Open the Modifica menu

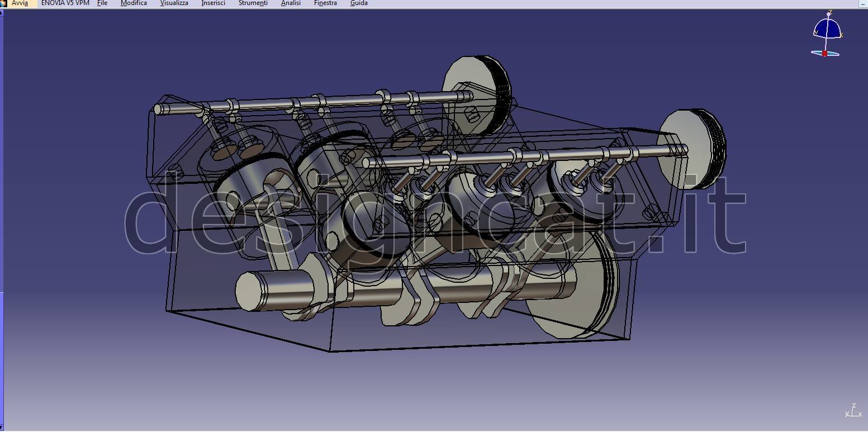pyautogui.click(x=134, y=3)
